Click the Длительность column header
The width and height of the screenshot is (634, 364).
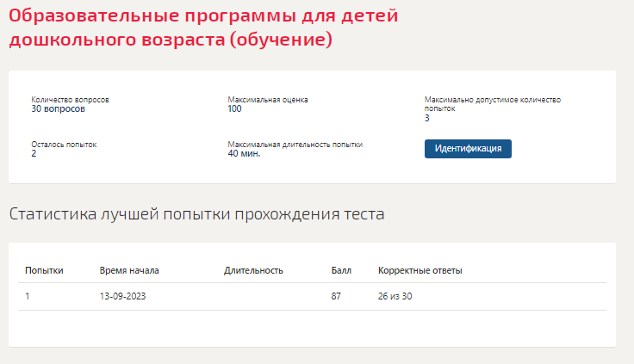pos(253,270)
